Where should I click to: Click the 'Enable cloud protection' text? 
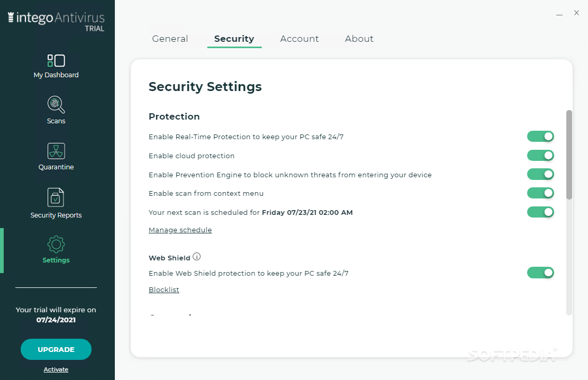click(192, 156)
